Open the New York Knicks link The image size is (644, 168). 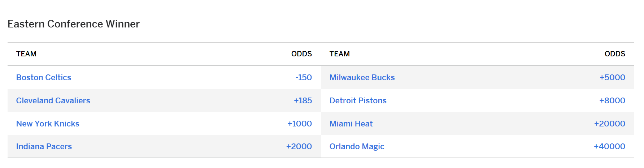pyautogui.click(x=48, y=124)
